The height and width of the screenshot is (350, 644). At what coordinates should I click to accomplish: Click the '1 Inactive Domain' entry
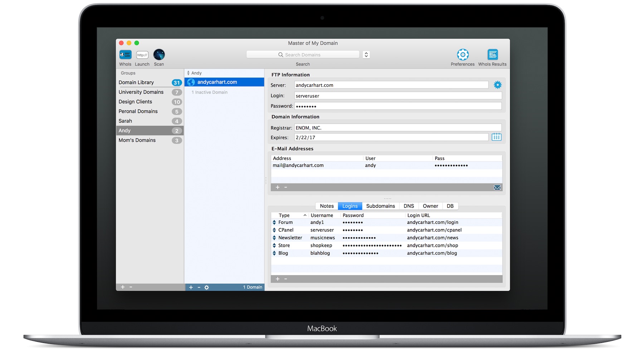pos(210,92)
